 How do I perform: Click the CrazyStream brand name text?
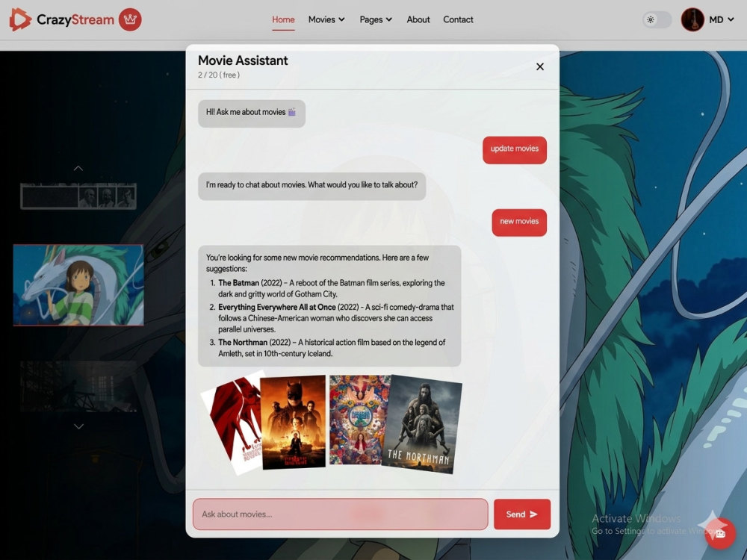tap(75, 19)
